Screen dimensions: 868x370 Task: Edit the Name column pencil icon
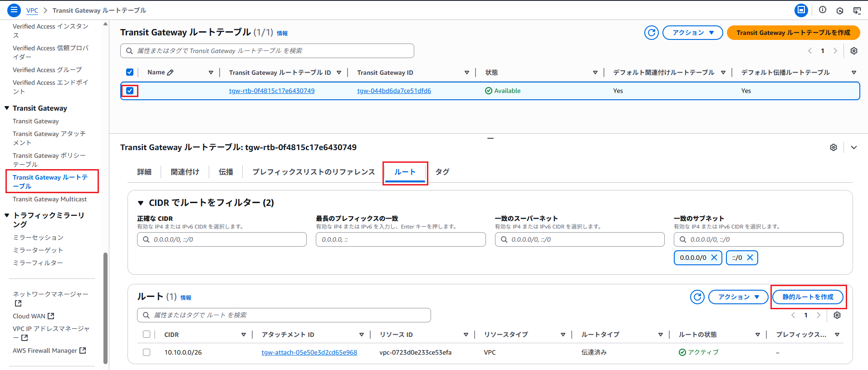[170, 73]
